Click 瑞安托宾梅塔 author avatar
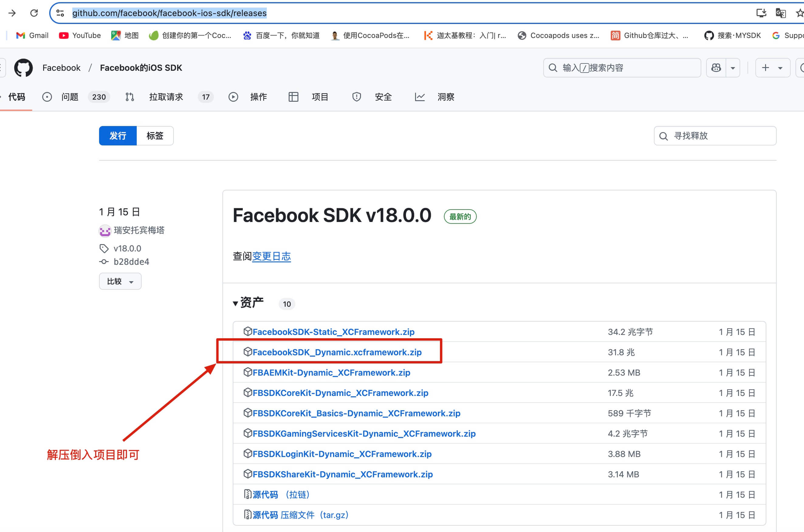 105,231
